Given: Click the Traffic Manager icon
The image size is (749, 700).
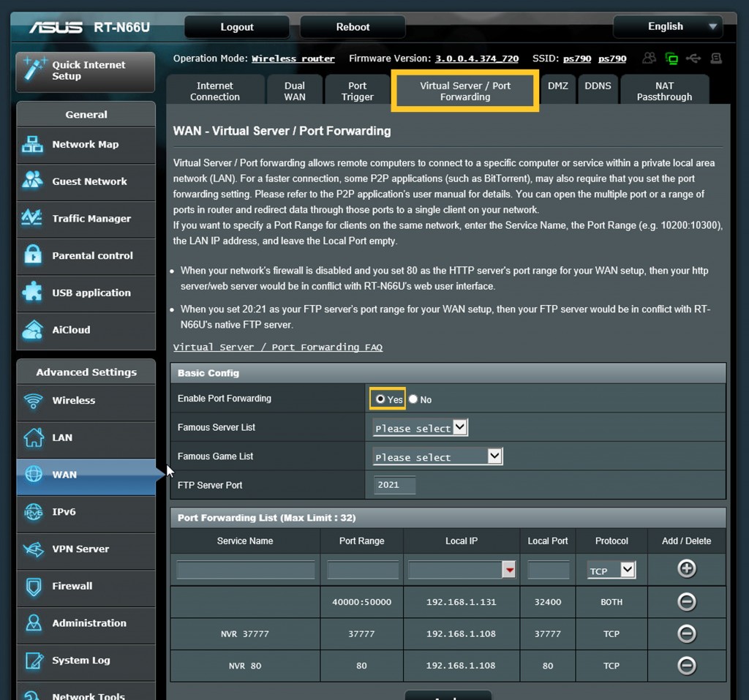Looking at the screenshot, I should tap(32, 218).
